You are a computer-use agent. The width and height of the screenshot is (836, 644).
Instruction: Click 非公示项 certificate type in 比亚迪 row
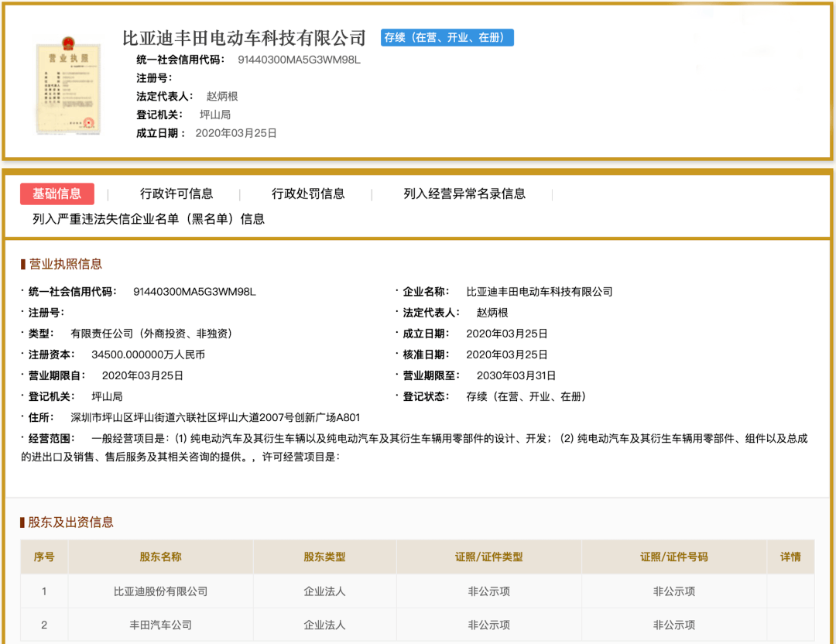[489, 591]
